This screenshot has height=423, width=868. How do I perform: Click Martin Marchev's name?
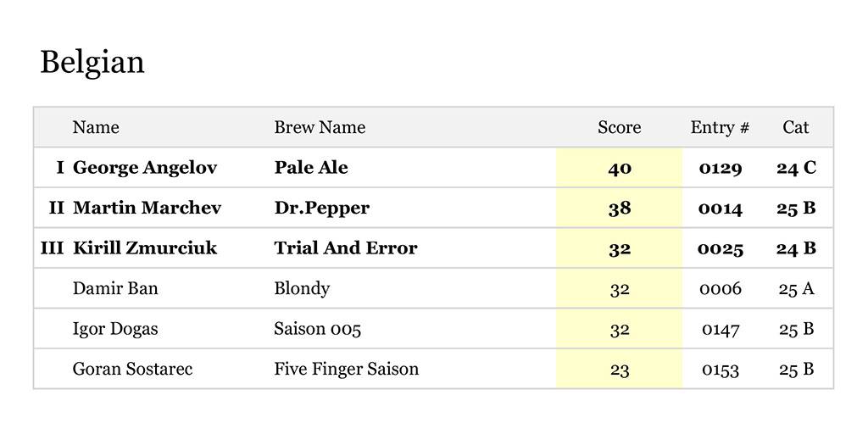point(147,208)
